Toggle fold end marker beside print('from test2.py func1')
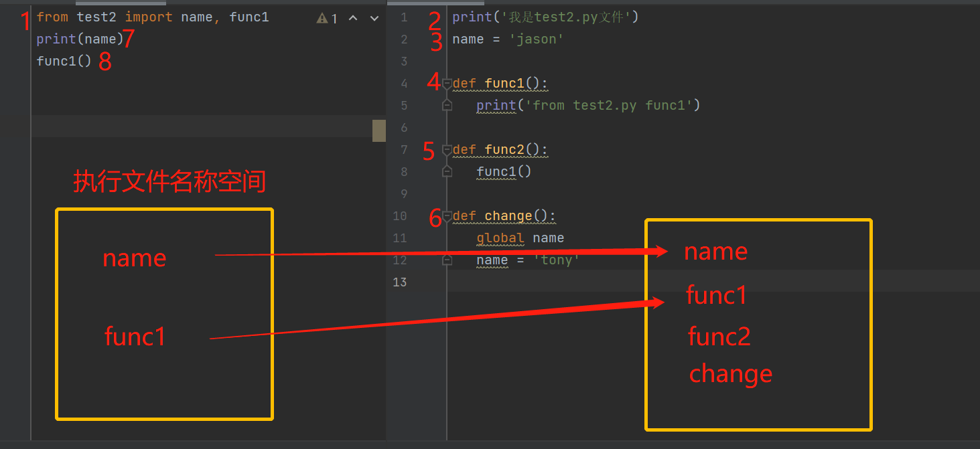Viewport: 980px width, 449px height. tap(447, 105)
